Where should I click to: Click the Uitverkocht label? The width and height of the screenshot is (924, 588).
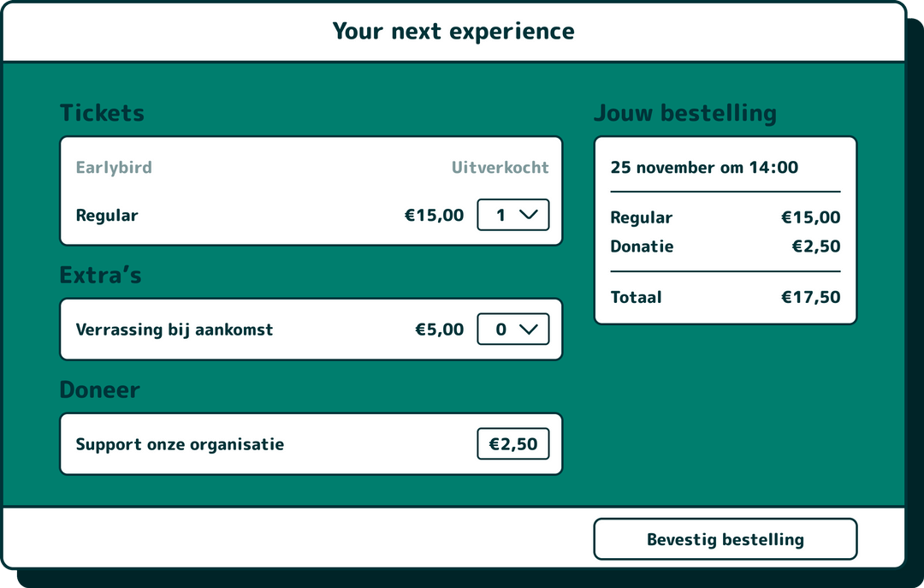pos(499,167)
